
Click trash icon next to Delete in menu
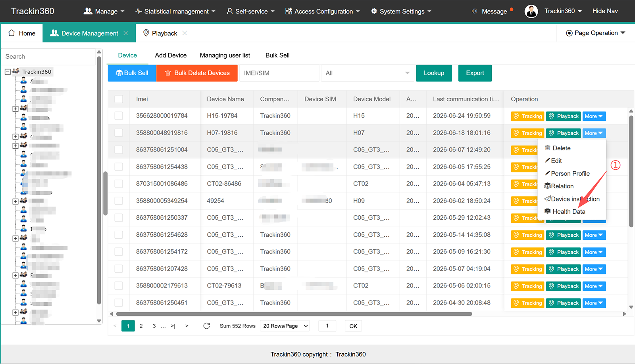pos(548,148)
